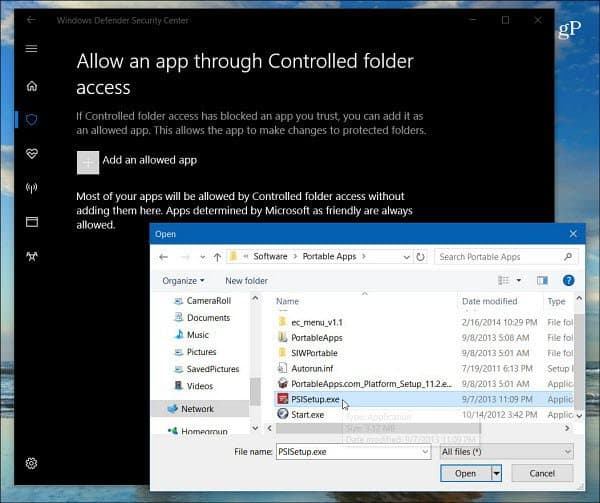Open the hamburger menu in Defender
Image resolution: width=600 pixels, height=503 pixels.
tap(31, 49)
